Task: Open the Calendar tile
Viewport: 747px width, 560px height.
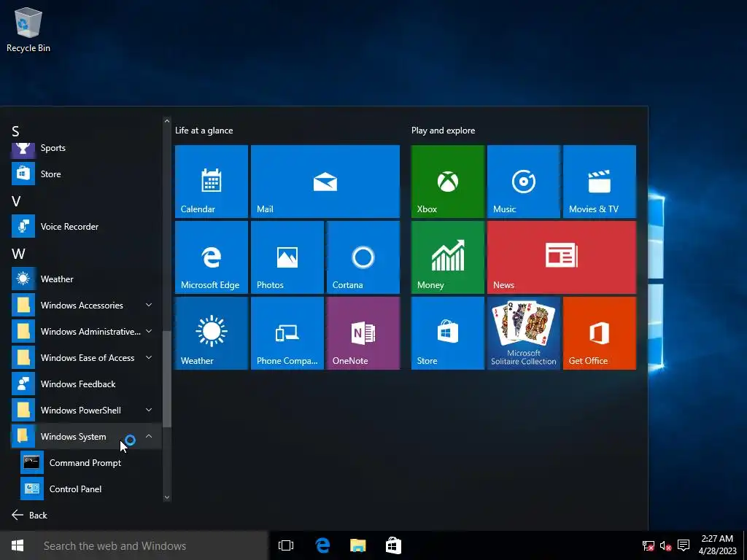Action: click(212, 182)
